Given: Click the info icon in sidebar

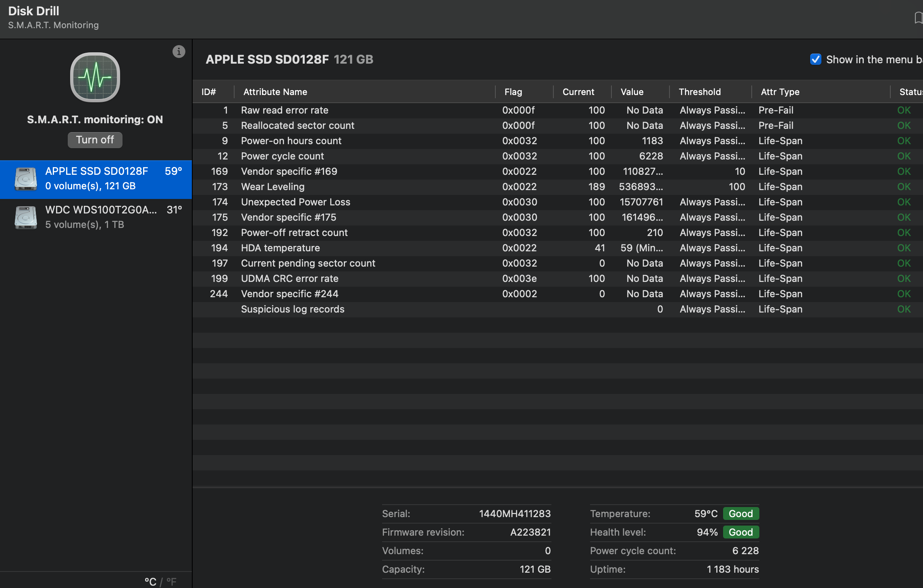Looking at the screenshot, I should coord(179,52).
